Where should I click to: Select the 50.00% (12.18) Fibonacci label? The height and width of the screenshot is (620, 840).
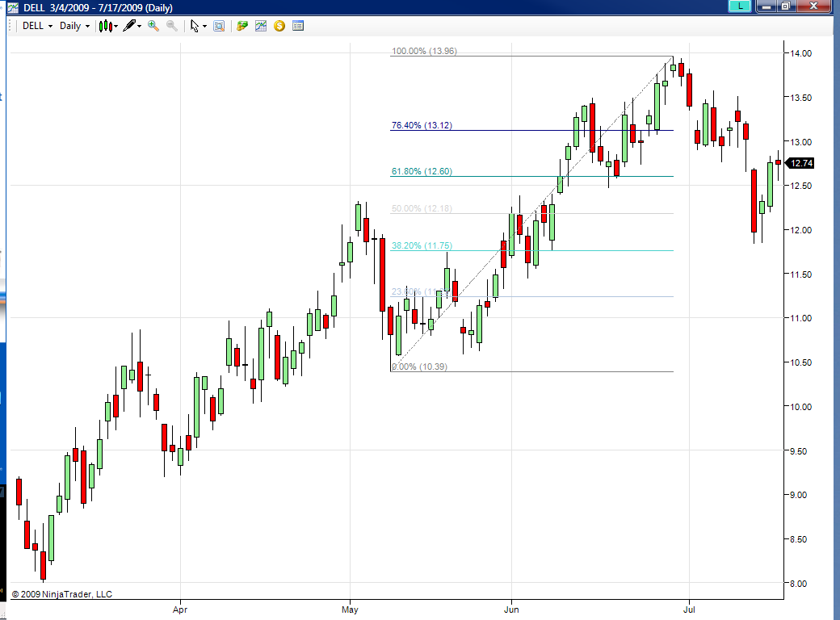tap(422, 208)
